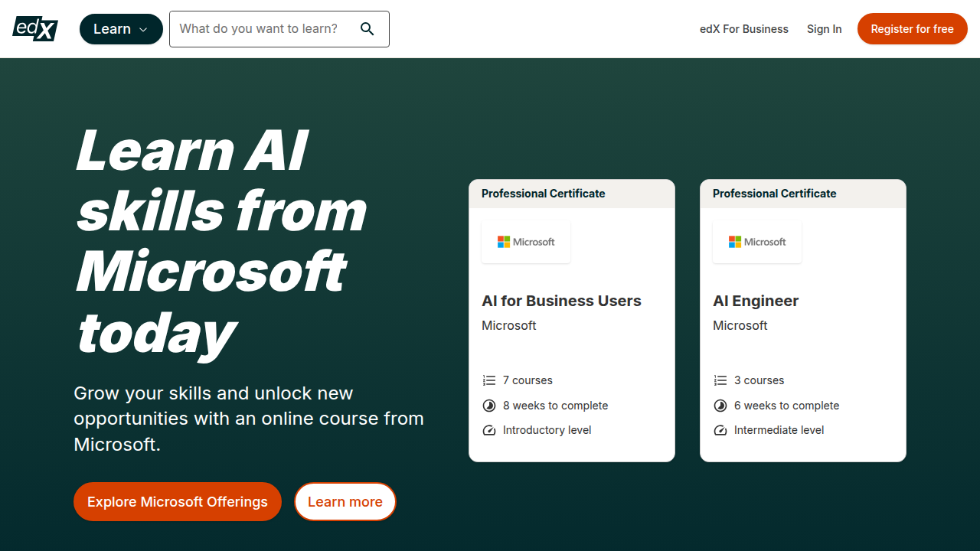Click the list icon beside 7 courses

[489, 380]
